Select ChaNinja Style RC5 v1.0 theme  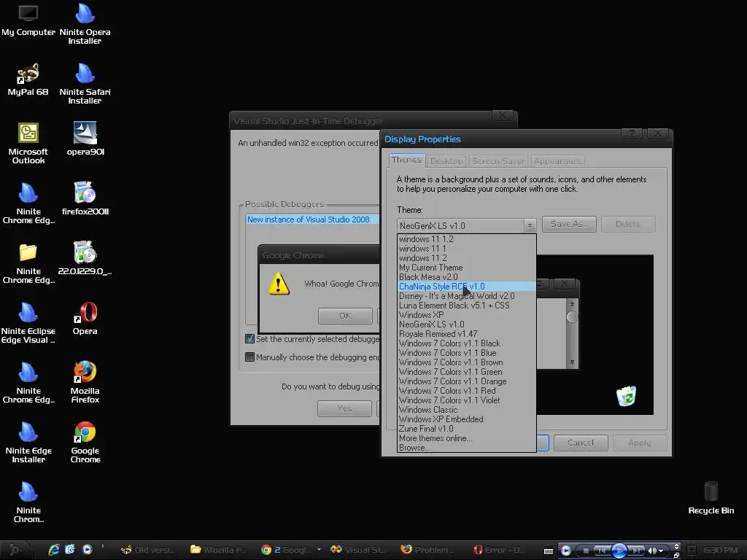tap(467, 287)
